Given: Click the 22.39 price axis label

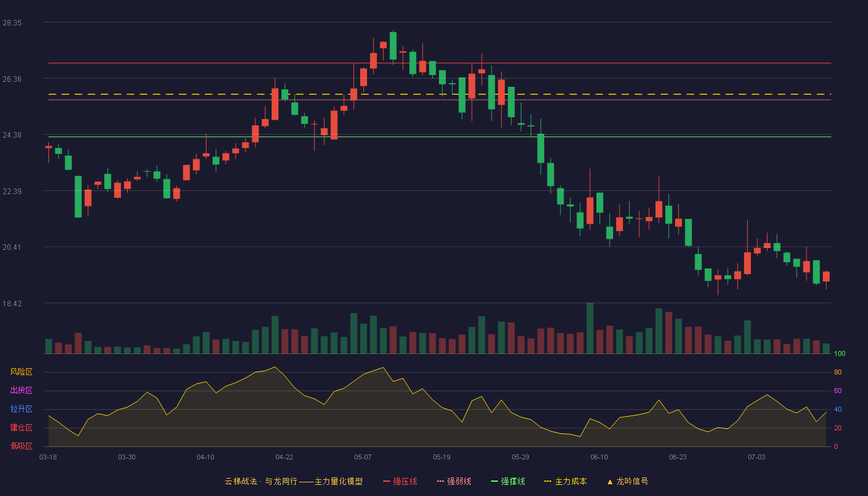Looking at the screenshot, I should click(12, 192).
